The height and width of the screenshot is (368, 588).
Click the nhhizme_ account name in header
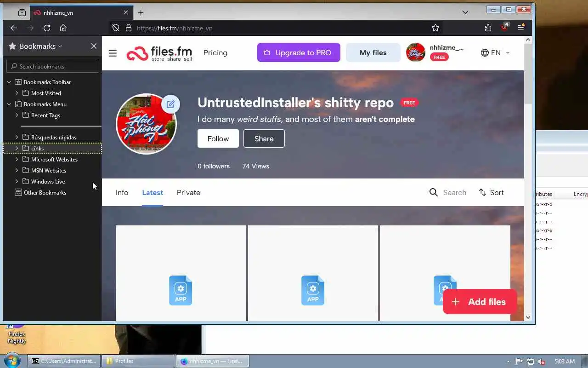click(x=447, y=47)
